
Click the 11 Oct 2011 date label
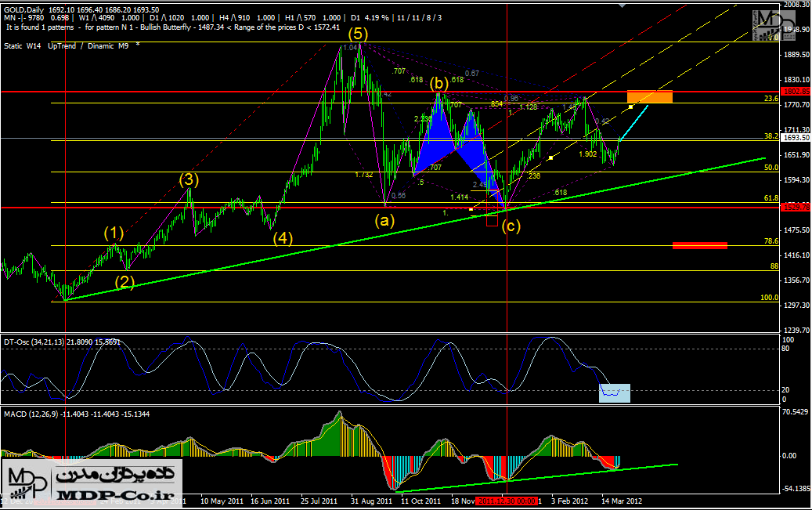pyautogui.click(x=420, y=501)
